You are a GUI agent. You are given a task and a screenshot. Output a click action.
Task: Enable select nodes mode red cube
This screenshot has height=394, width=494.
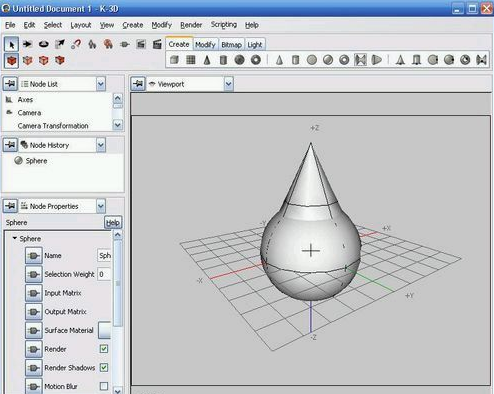(12, 61)
